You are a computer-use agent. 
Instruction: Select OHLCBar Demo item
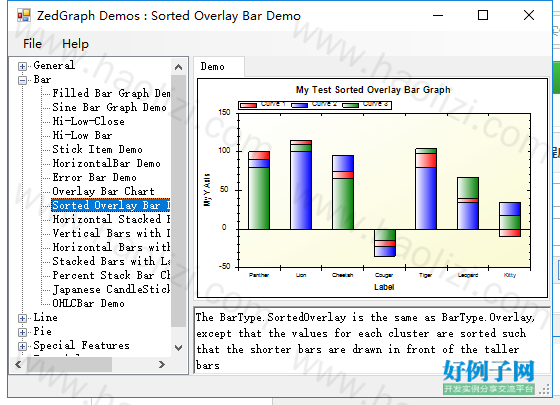89,303
